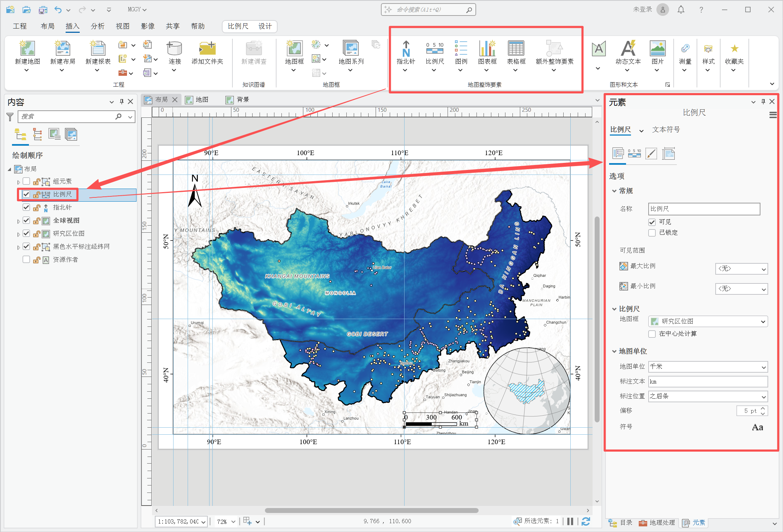Image resolution: width=783 pixels, height=532 pixels.
Task: Uncheck the 可见 (visible) checkbox
Action: click(x=652, y=222)
